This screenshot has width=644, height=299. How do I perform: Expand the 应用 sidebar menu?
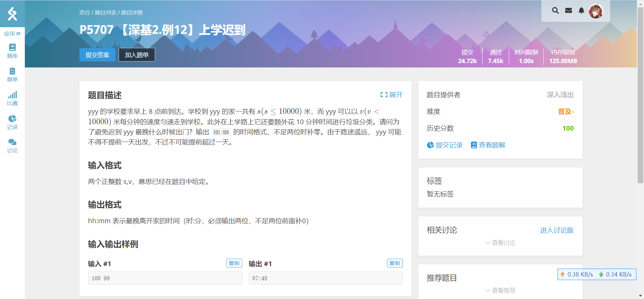[x=12, y=34]
